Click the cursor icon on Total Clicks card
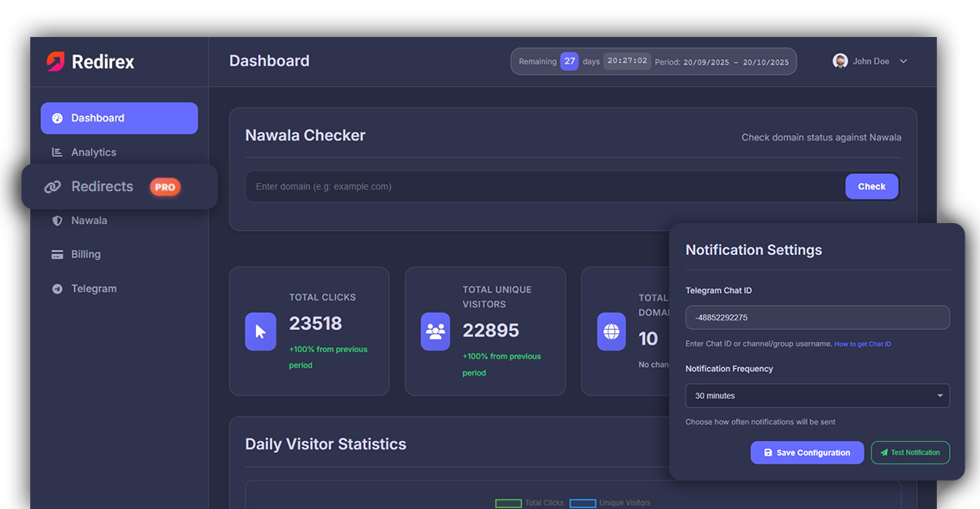The height and width of the screenshot is (509, 980). 261,331
